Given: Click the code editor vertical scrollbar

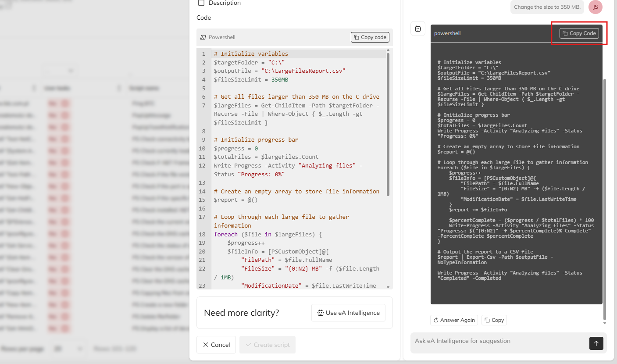Looking at the screenshot, I should (x=388, y=123).
